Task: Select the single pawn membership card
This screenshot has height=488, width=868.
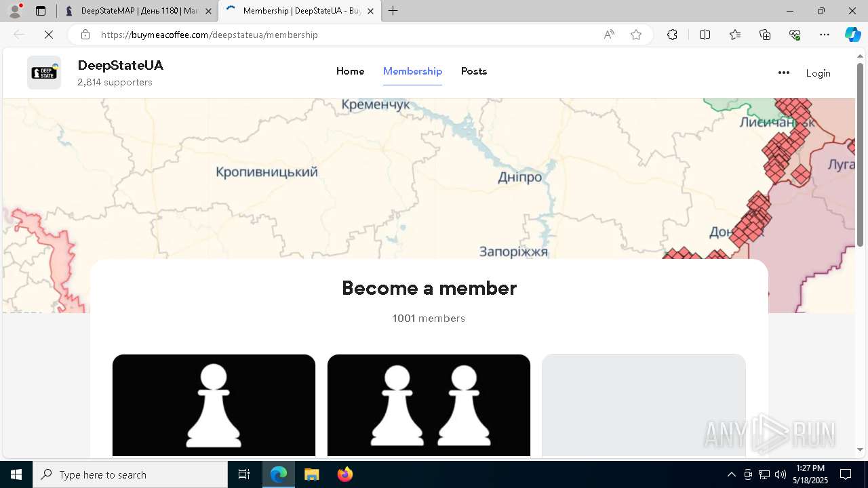Action: click(x=214, y=405)
